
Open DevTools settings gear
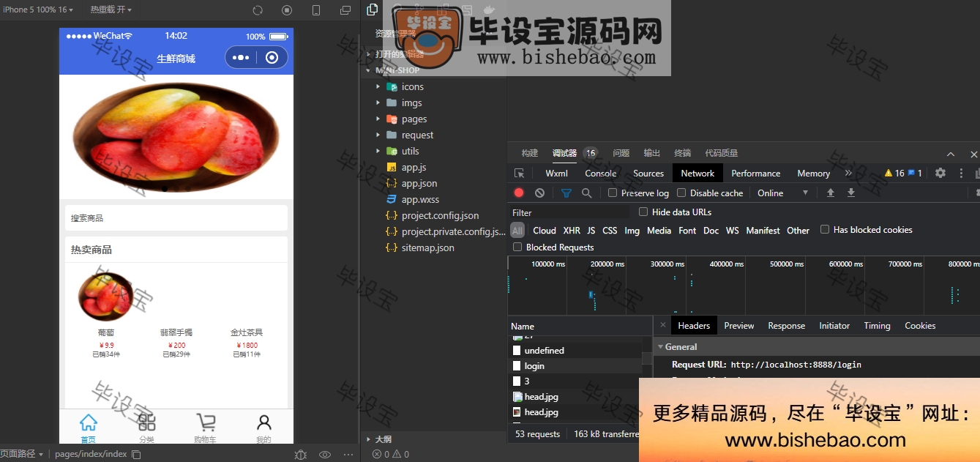click(x=940, y=174)
